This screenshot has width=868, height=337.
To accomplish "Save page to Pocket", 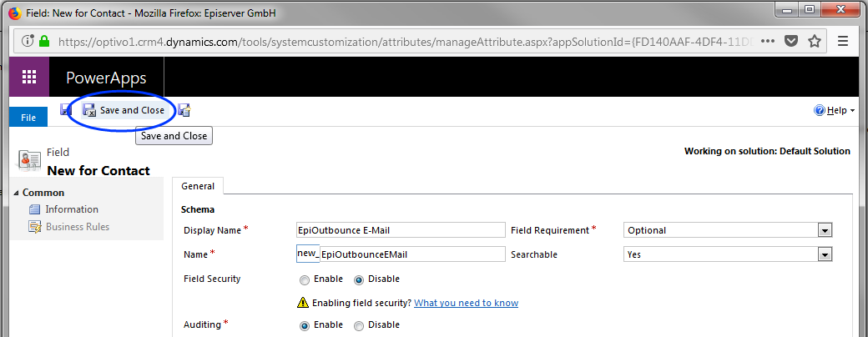I will [791, 41].
